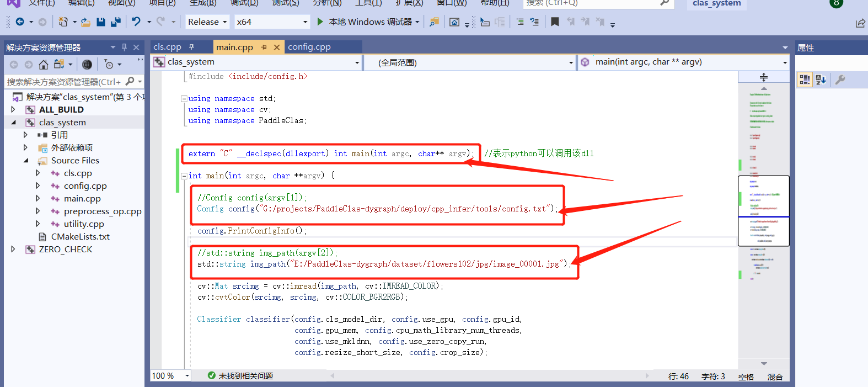Click the 未找到相关问题 status indicator

240,376
